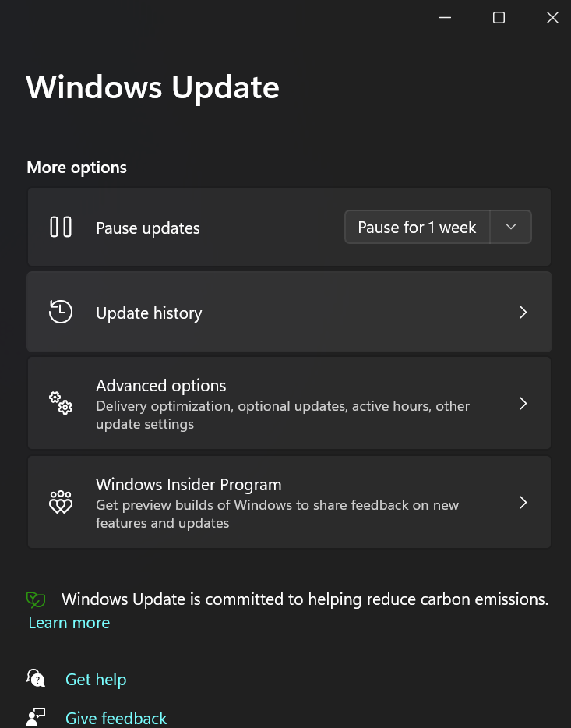
Task: Open the Update history entry
Action: coord(289,312)
